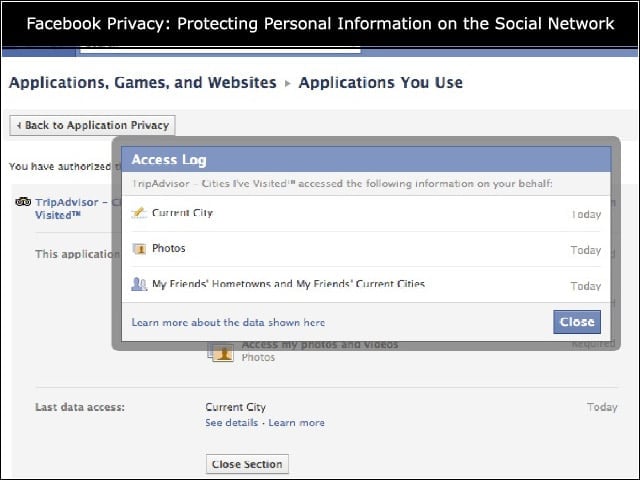Click the breadcrumb arrow separator
640x480 pixels.
coord(288,83)
